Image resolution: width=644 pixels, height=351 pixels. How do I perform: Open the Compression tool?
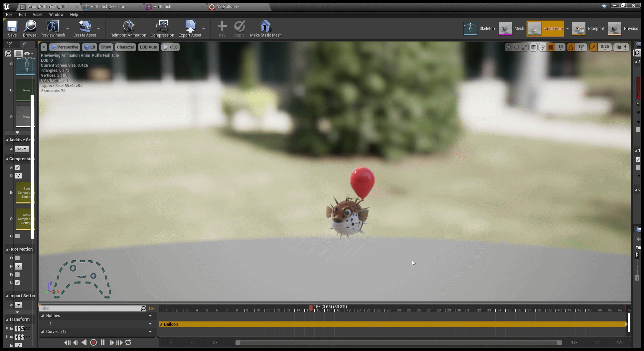click(x=162, y=28)
